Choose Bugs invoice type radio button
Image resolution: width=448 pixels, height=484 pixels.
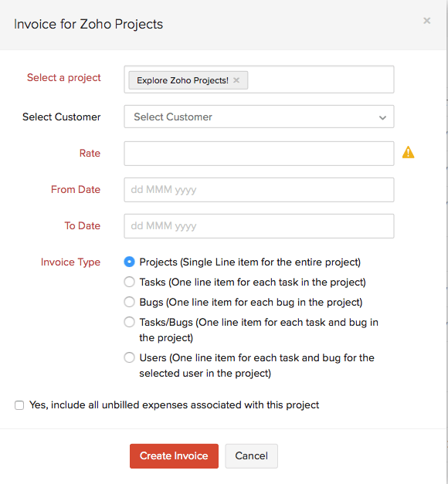[129, 302]
